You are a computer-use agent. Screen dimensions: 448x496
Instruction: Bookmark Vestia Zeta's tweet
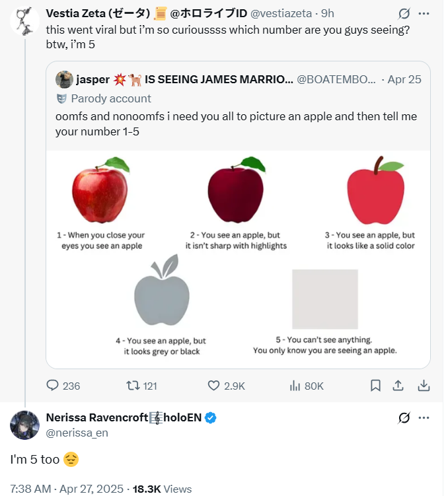tap(375, 385)
